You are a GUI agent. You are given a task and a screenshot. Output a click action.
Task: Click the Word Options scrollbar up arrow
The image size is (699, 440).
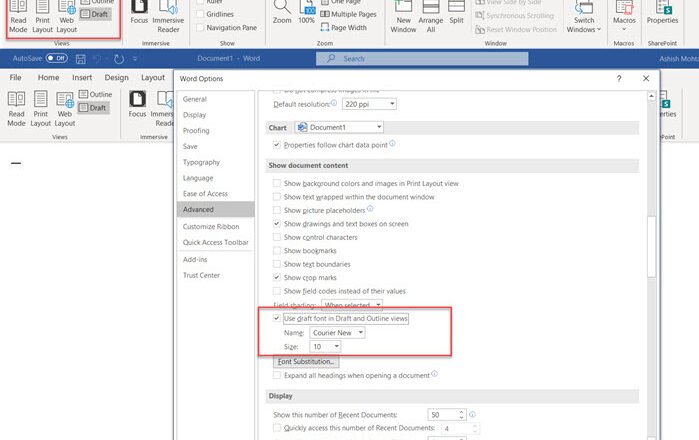(651, 96)
